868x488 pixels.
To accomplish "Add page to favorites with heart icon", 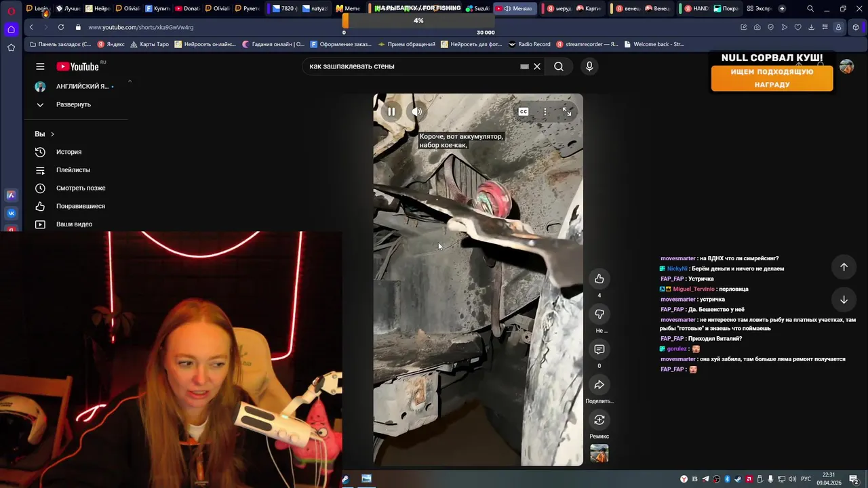I will pyautogui.click(x=797, y=27).
